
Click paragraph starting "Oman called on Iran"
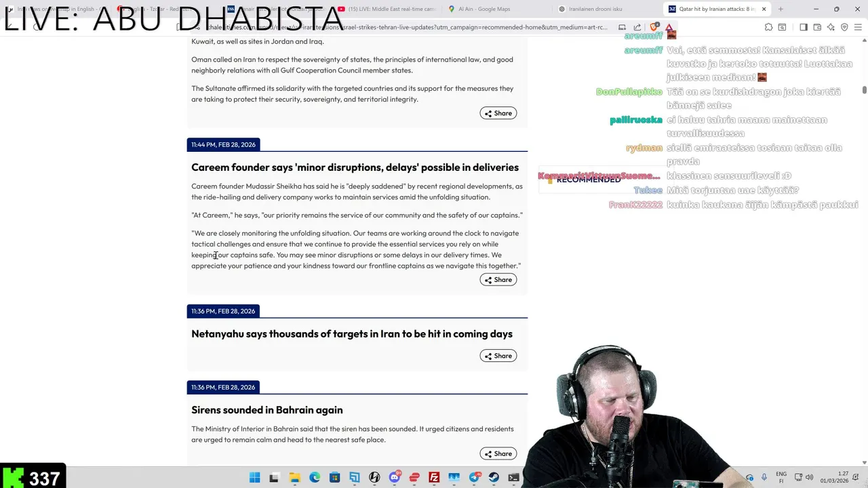[x=352, y=65]
